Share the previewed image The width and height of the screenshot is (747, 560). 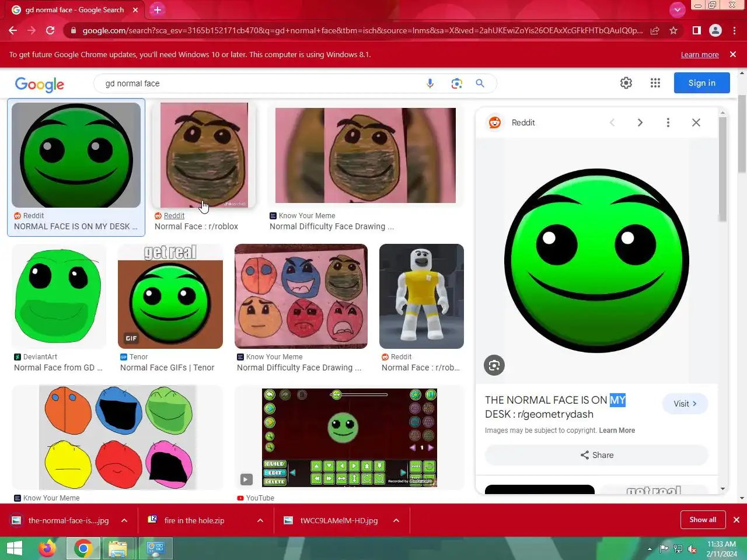[596, 455]
